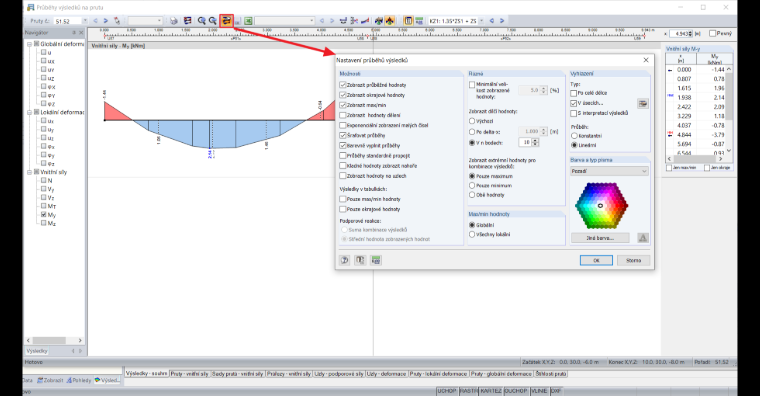Collapse the Lokální deformace tree node
The image size is (760, 396).
(x=29, y=112)
